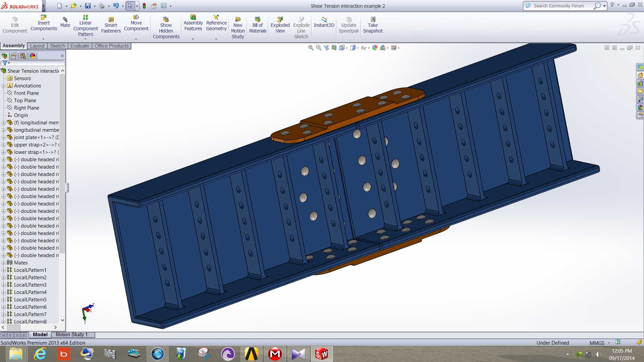Click the Undo arrow icon
Image resolution: width=644 pixels, height=362 pixels.
pyautogui.click(x=116, y=6)
